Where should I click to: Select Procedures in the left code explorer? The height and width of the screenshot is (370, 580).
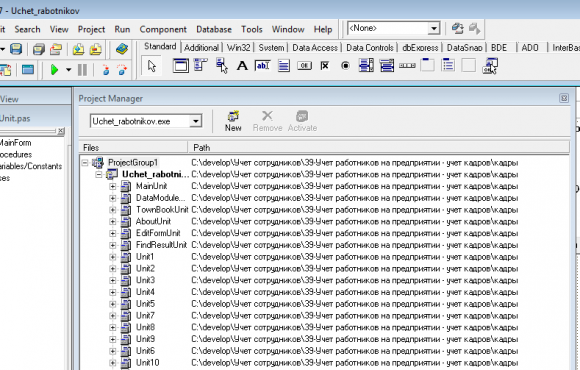tap(16, 155)
